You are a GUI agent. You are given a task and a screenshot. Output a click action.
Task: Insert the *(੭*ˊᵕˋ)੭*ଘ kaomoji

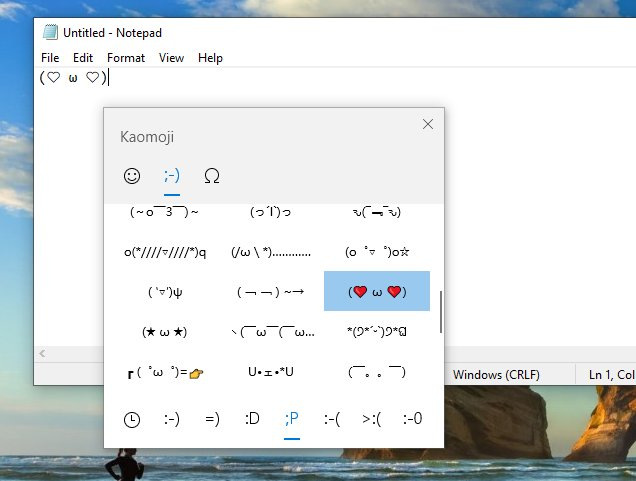pos(377,332)
